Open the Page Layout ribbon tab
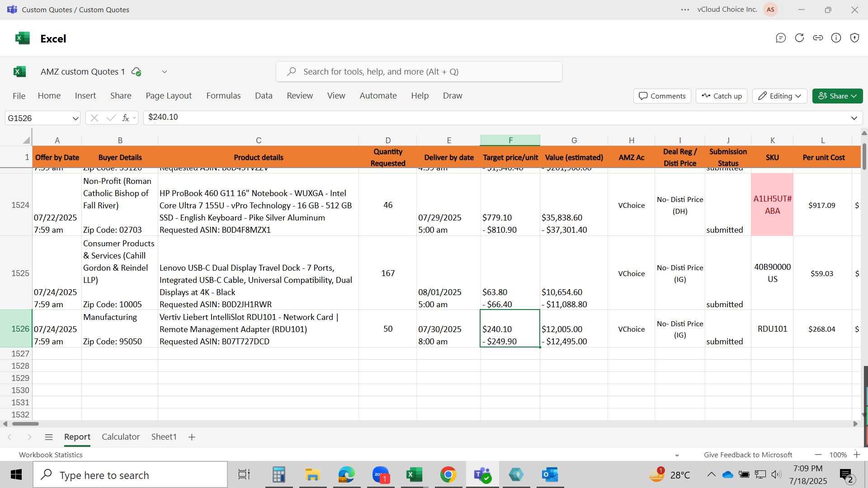 pos(169,96)
